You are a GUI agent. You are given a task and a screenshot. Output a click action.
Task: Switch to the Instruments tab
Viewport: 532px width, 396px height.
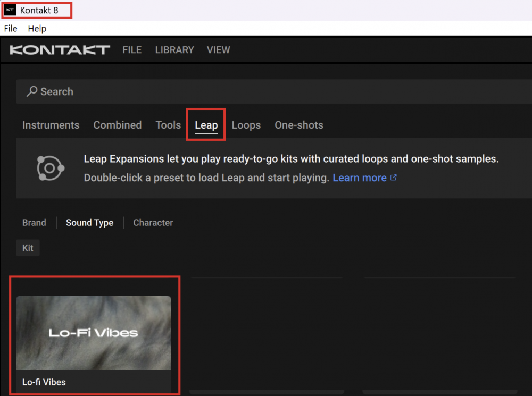coord(51,125)
